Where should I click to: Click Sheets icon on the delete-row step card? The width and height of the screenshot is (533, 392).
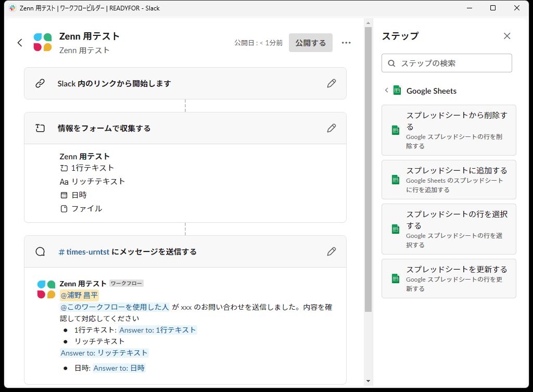pyautogui.click(x=396, y=130)
